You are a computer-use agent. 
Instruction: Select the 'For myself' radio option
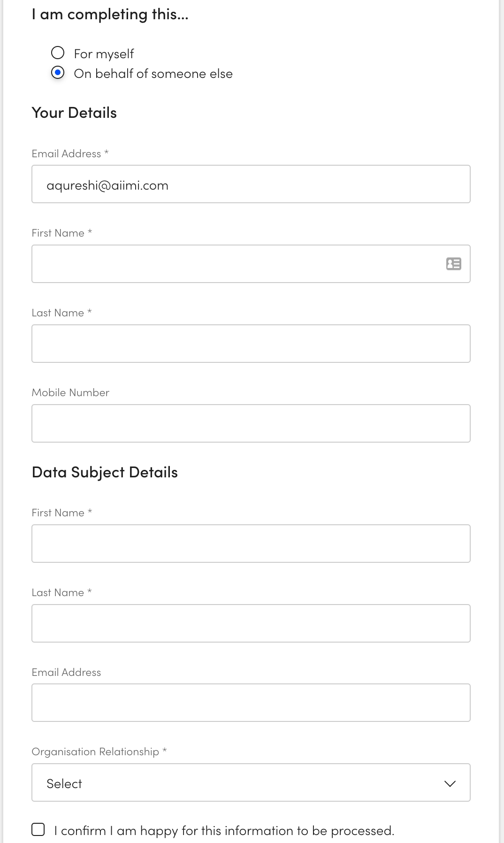tap(58, 53)
